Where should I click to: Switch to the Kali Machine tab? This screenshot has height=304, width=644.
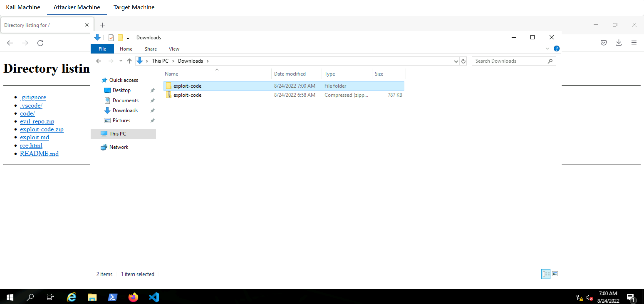coord(23,7)
